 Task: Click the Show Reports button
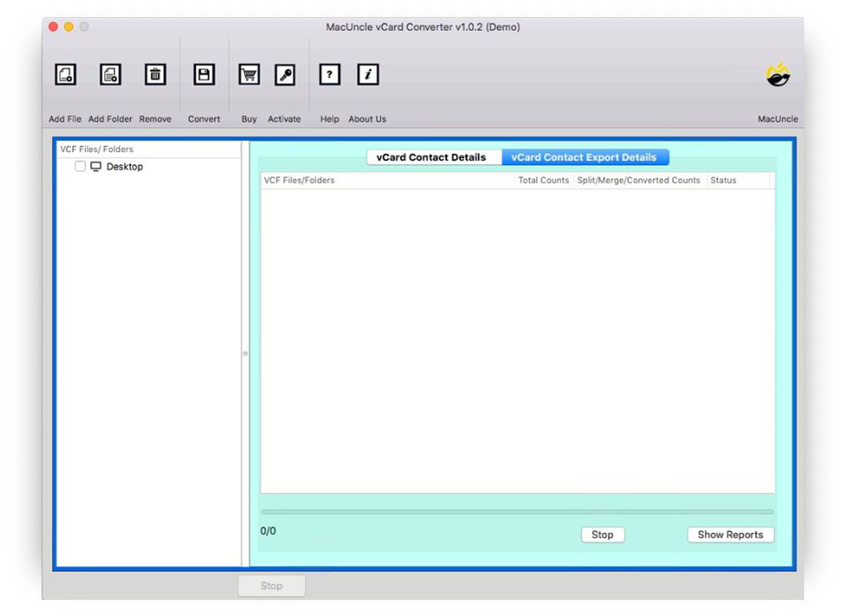pos(729,534)
